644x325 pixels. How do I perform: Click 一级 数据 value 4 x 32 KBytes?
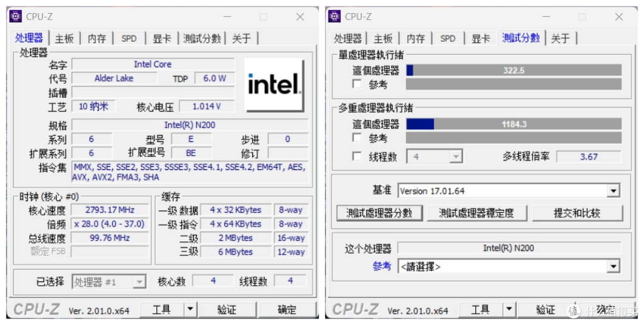pyautogui.click(x=236, y=210)
